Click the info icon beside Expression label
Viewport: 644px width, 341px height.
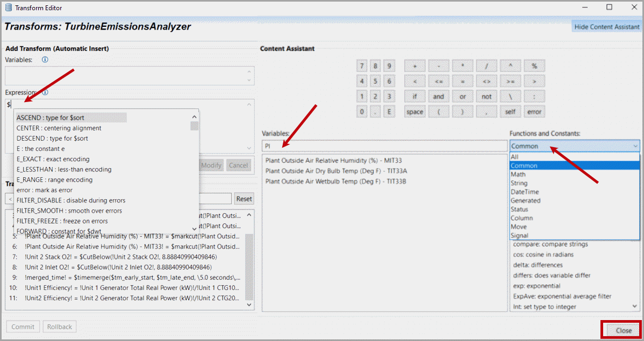[x=45, y=92]
